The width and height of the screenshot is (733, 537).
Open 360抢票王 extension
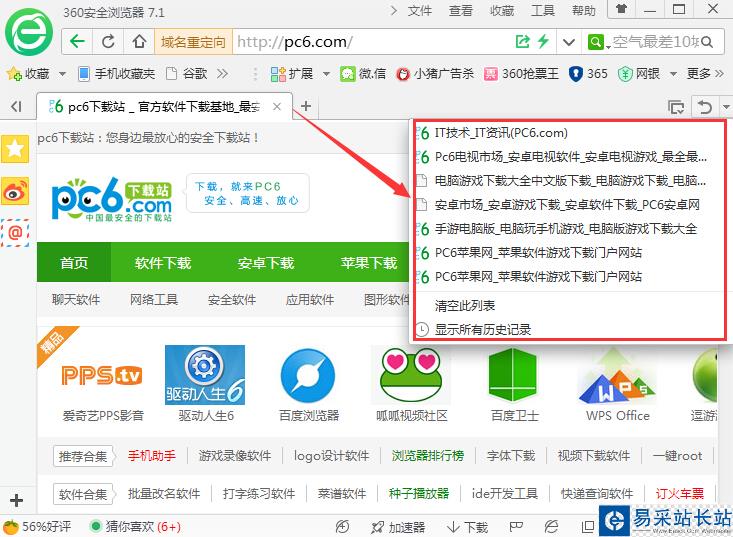[x=521, y=74]
